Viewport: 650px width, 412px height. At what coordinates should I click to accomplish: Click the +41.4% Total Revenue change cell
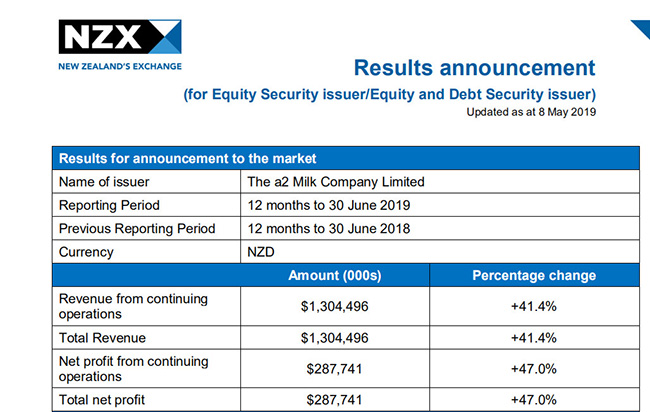[534, 338]
